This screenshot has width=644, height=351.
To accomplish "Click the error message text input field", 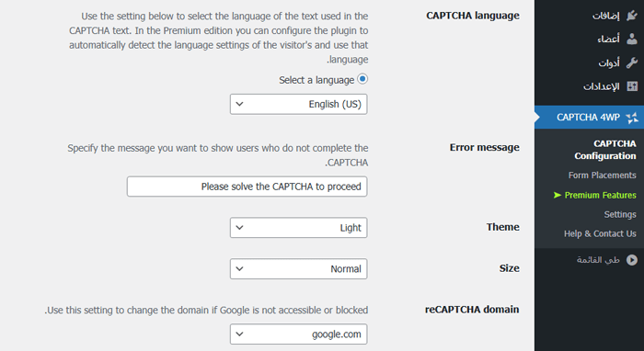I will click(247, 187).
